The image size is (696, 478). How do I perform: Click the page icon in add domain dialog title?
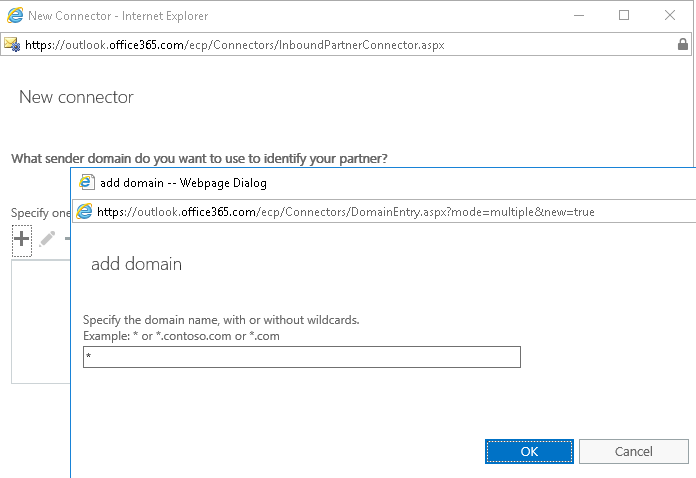(x=87, y=182)
